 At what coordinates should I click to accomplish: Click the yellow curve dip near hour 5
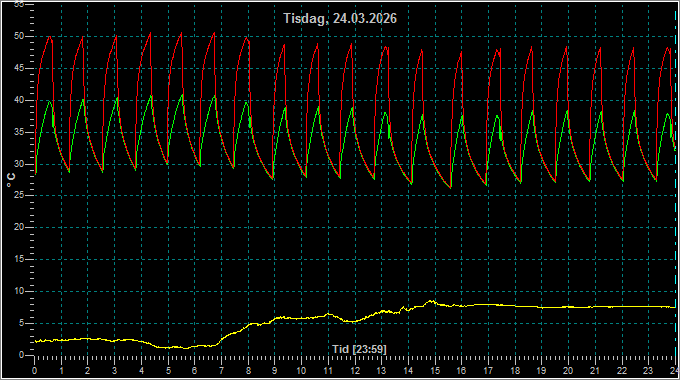(x=186, y=348)
